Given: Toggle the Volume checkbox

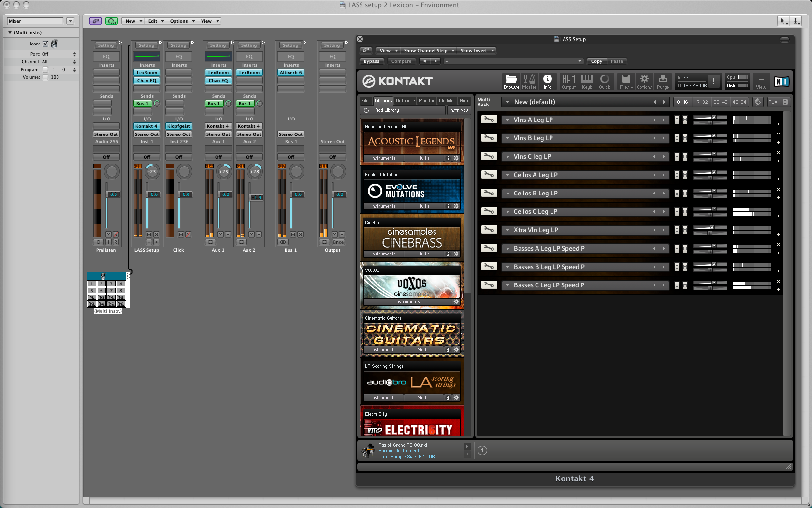Looking at the screenshot, I should click(x=45, y=77).
